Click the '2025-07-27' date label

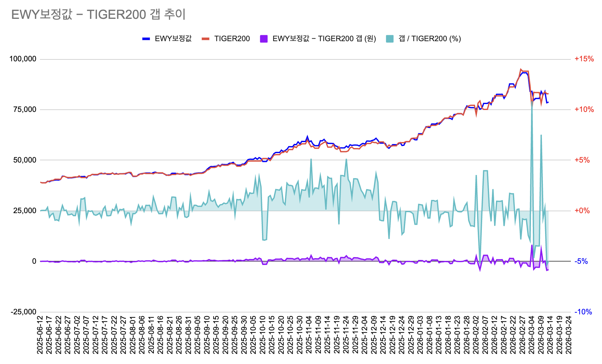coord(123,335)
